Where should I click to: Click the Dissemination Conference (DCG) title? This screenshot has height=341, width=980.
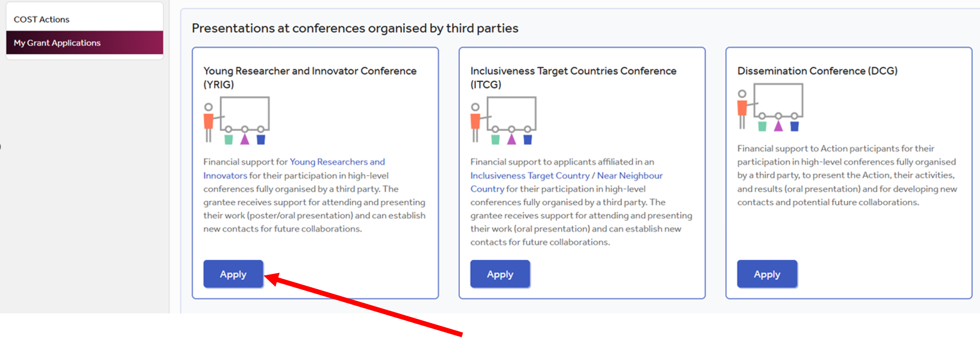817,71
